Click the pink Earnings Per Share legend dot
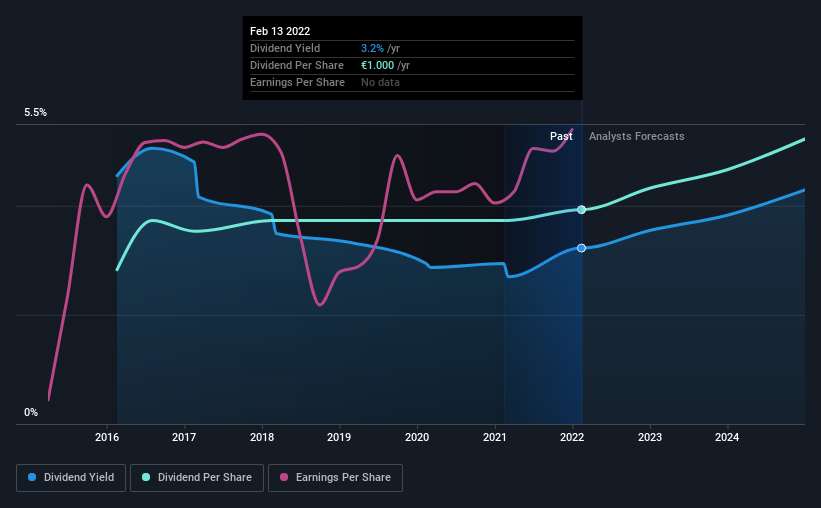The image size is (821, 508). pos(284,477)
